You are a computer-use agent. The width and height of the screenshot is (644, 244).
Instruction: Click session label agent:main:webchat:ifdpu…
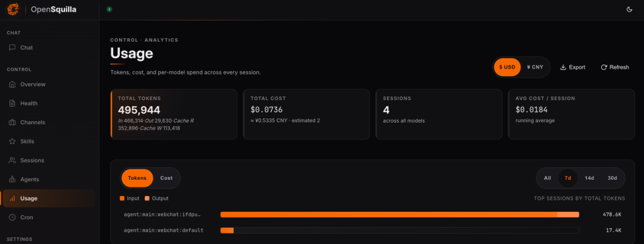162,214
